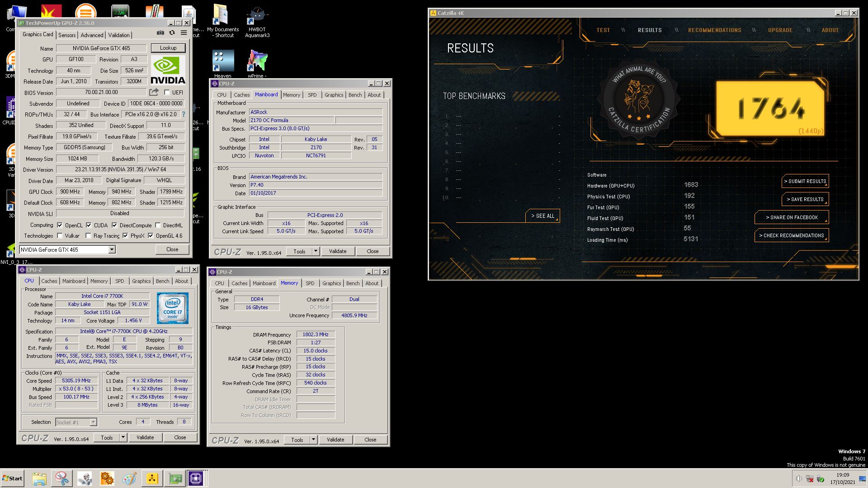Click the Lookup button in GPU-Z

(168, 48)
